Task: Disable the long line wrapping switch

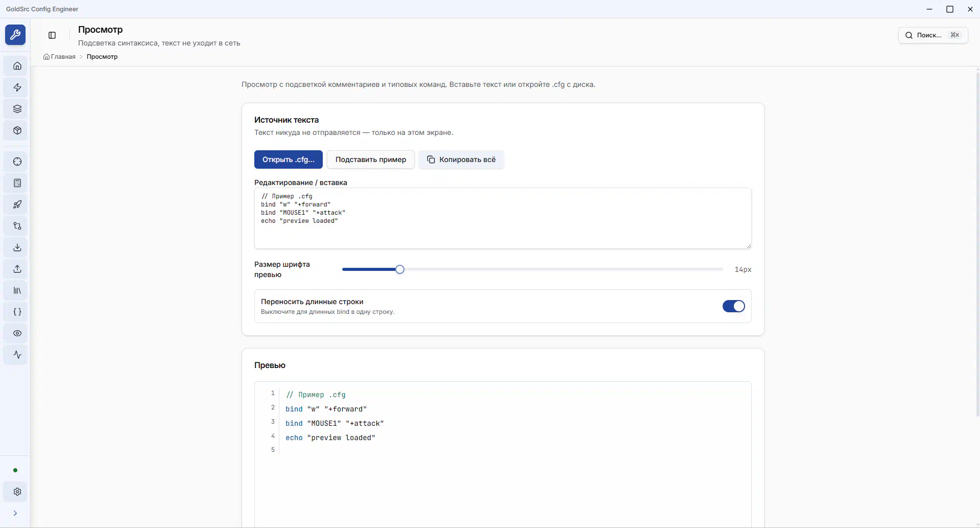Action: (733, 306)
